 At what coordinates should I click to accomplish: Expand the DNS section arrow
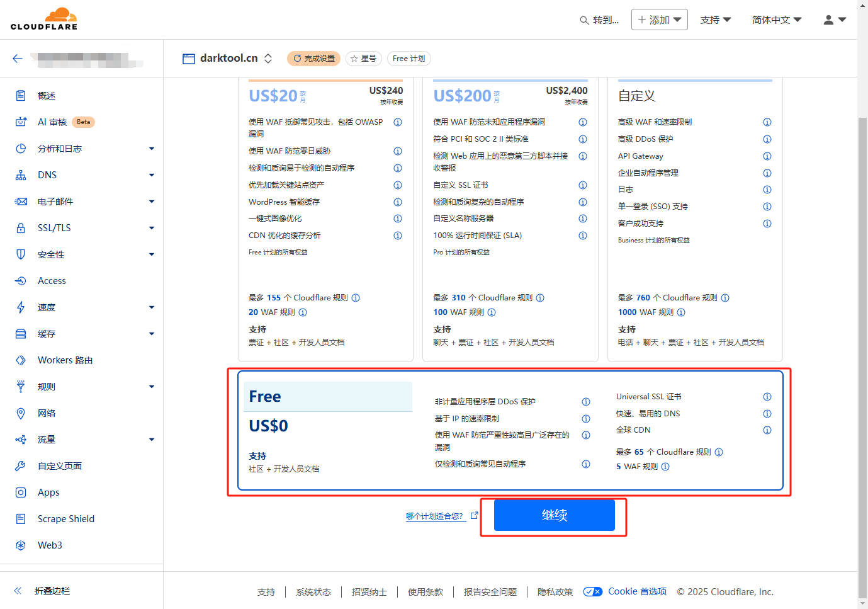[152, 175]
